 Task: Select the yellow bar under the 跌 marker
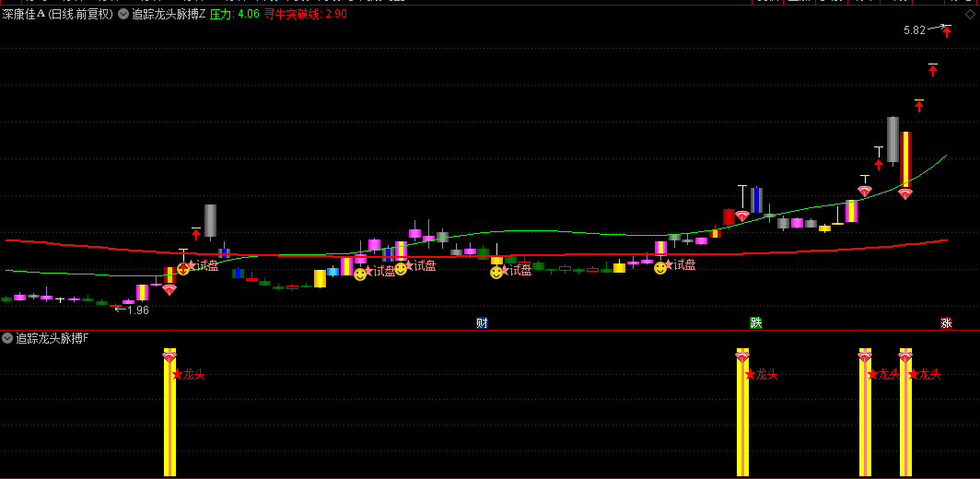742,412
